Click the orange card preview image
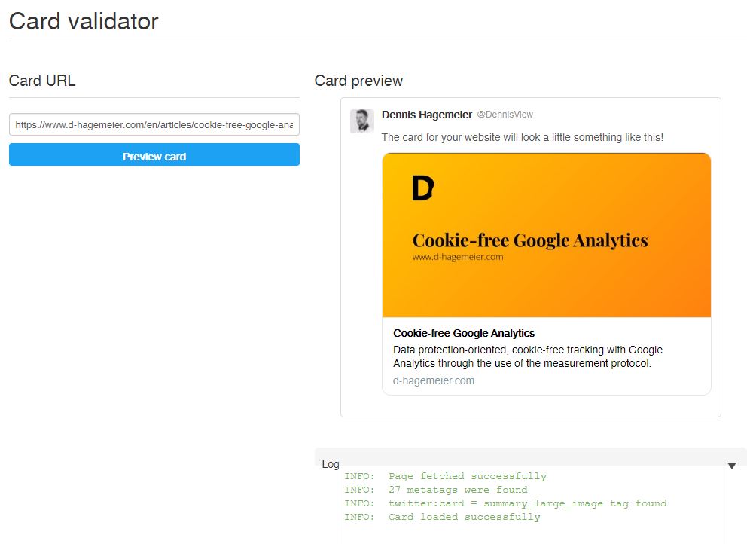This screenshot has height=544, width=756. click(x=546, y=234)
